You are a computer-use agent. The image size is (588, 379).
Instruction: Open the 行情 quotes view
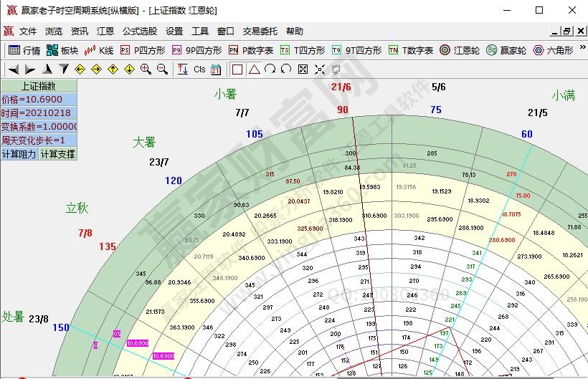pyautogui.click(x=24, y=50)
